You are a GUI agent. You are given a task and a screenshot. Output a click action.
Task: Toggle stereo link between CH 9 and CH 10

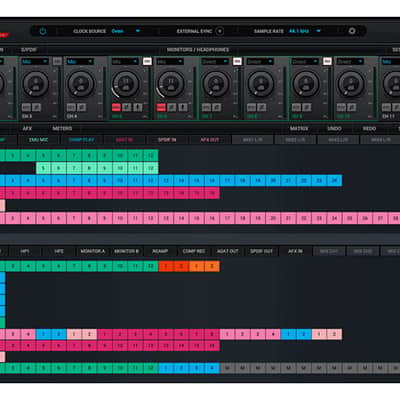pyautogui.click(x=327, y=61)
